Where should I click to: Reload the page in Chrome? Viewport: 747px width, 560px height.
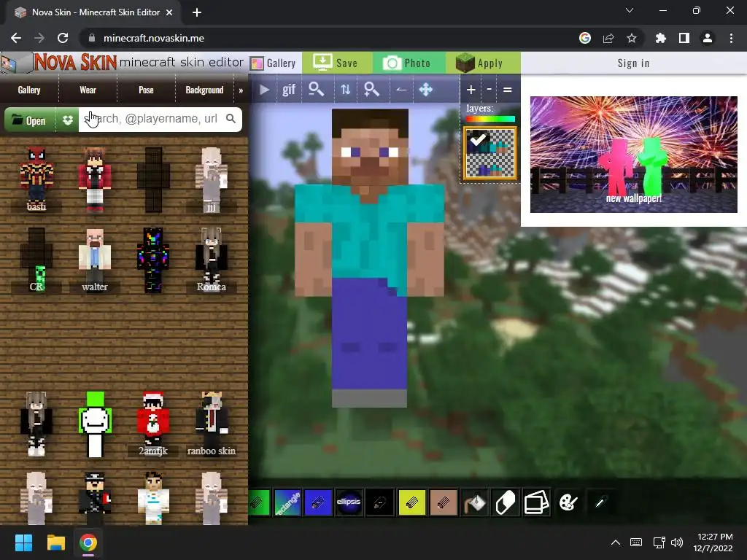[63, 38]
